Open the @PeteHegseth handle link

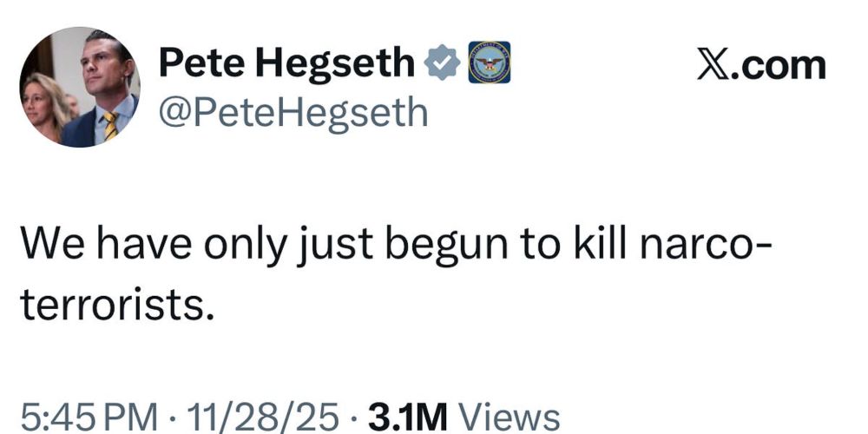coord(293,113)
